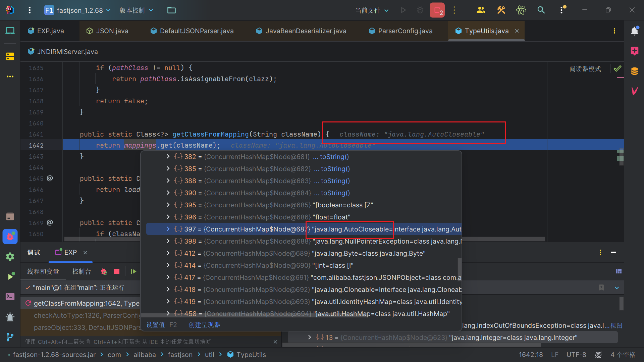Switch to 线程和变量 tab
Image resolution: width=644 pixels, height=362 pixels.
click(43, 271)
